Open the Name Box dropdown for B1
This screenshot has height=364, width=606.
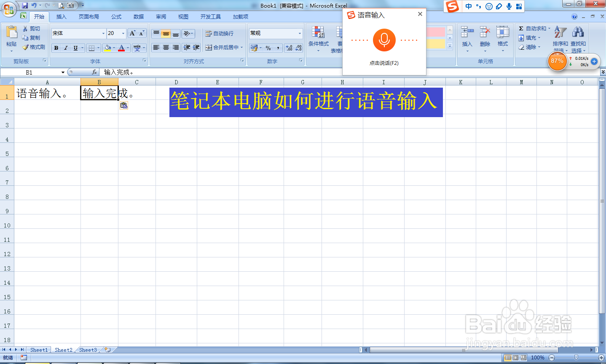63,72
